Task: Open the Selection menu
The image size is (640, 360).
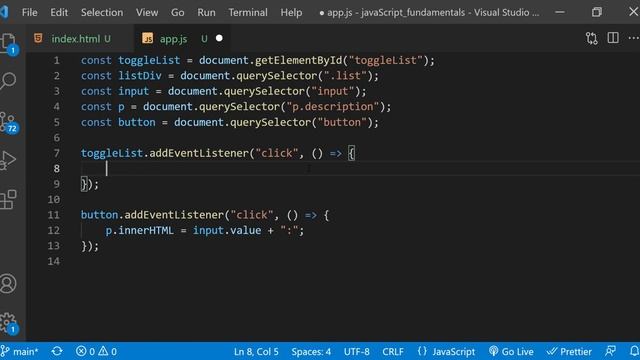Action: [102, 13]
